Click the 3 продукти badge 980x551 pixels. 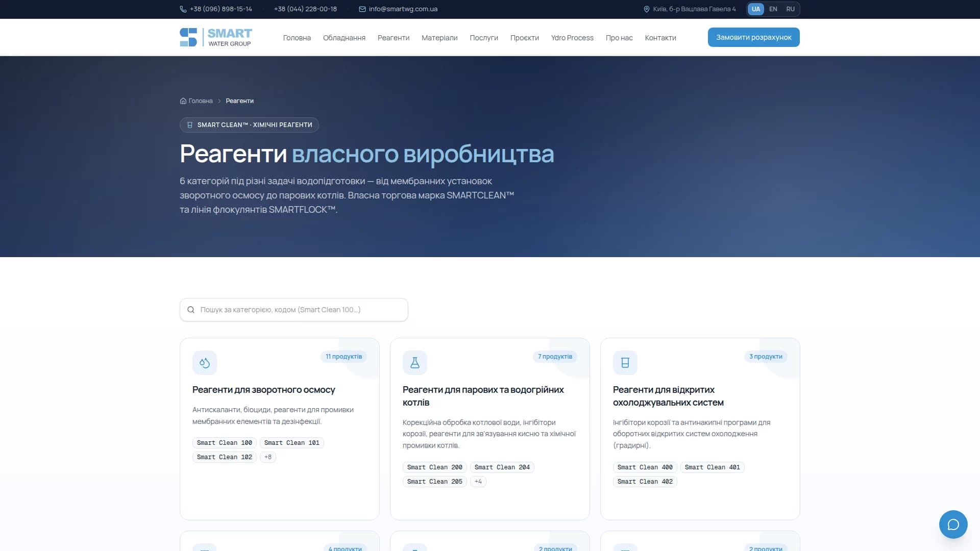[766, 357]
